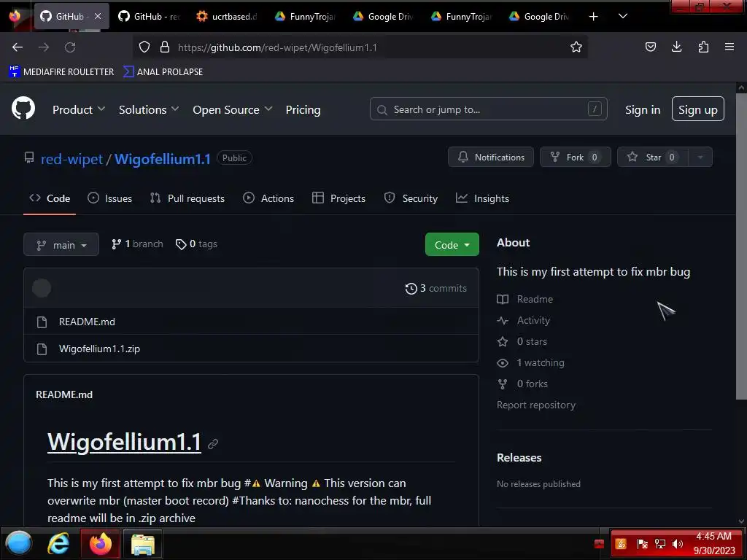Open the Wigofellium1.1 repository link
The height and width of the screenshot is (560, 747).
[163, 159]
